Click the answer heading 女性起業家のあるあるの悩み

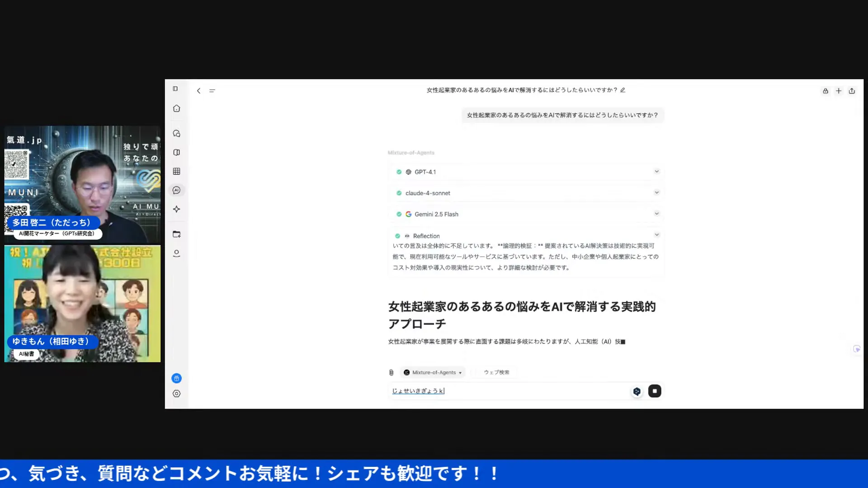tap(522, 315)
